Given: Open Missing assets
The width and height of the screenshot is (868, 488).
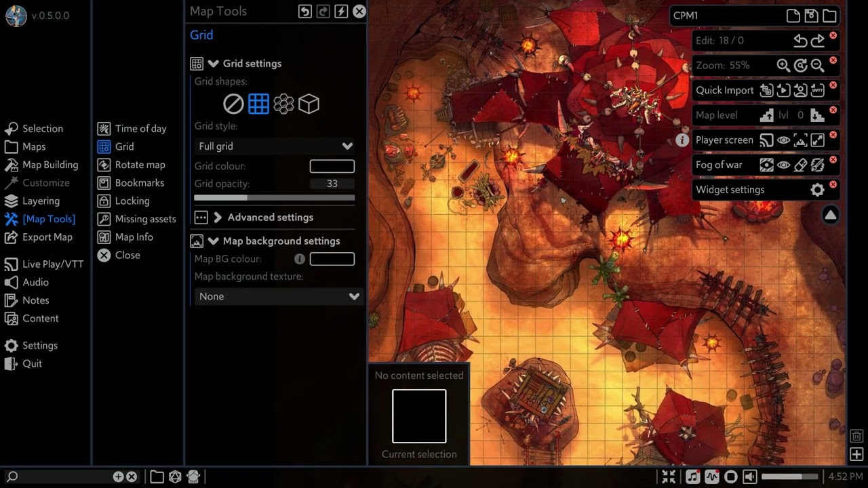Looking at the screenshot, I should pyautogui.click(x=136, y=219).
